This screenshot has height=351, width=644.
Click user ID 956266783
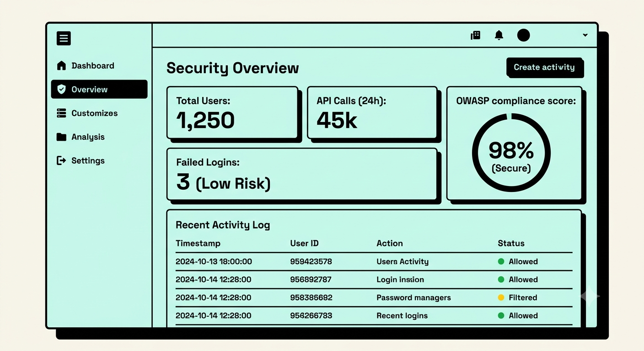pos(311,315)
